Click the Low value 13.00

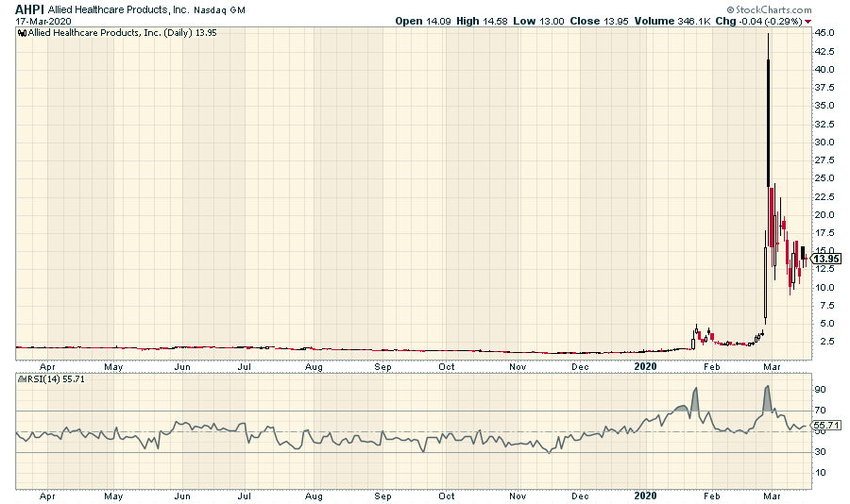coord(552,21)
